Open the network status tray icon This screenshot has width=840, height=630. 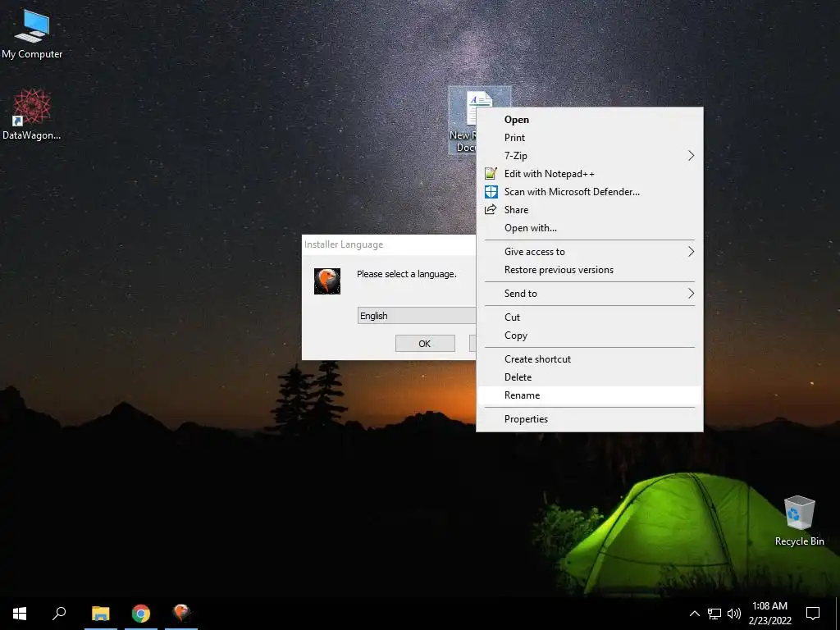coord(714,614)
